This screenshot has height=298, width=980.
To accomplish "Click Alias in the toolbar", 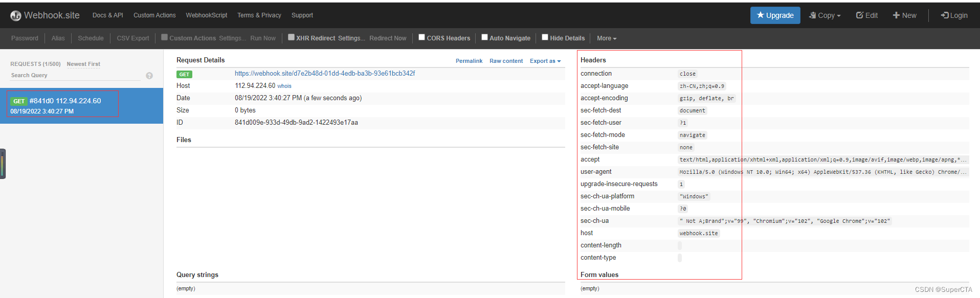I will pos(58,38).
